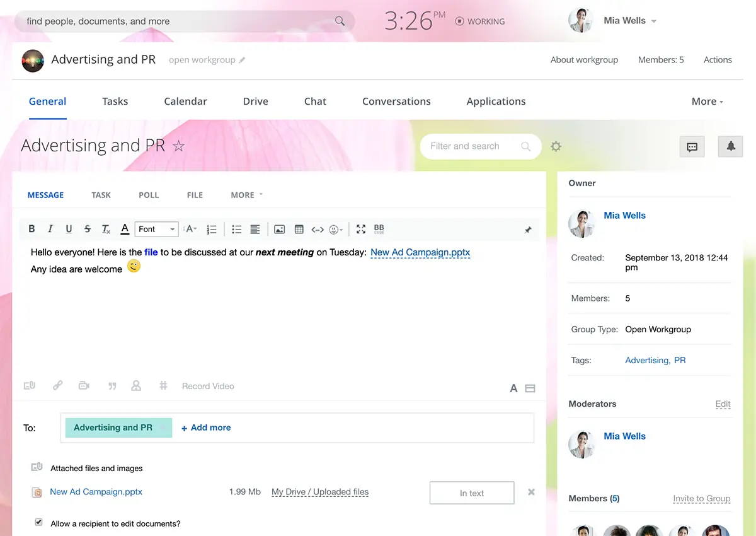
Task: Open the Invite to Group link
Action: click(x=701, y=499)
